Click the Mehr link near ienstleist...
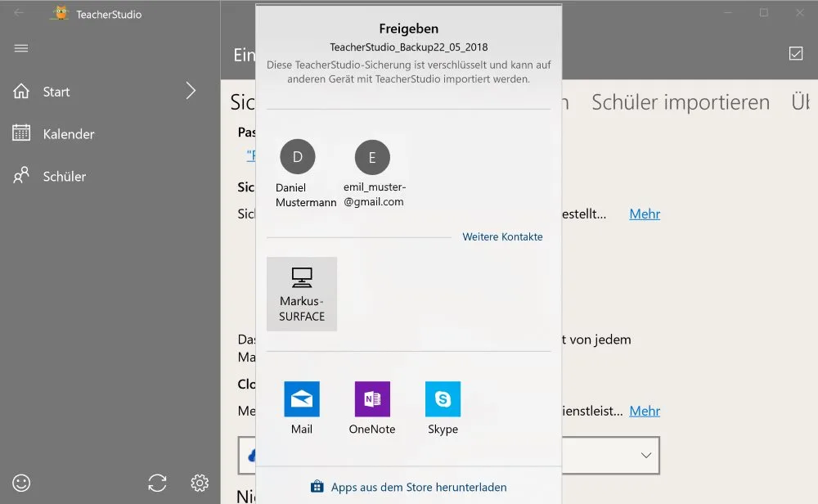 (x=645, y=411)
